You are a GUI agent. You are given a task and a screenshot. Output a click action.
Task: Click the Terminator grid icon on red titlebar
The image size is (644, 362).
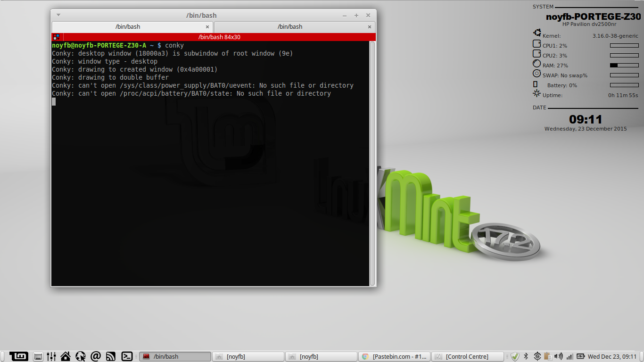pos(56,37)
